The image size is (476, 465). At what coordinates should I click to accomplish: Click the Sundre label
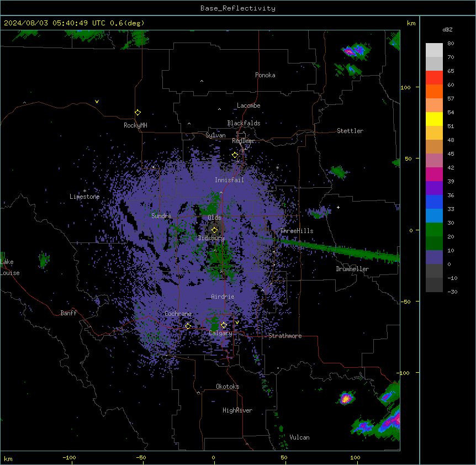coord(161,216)
